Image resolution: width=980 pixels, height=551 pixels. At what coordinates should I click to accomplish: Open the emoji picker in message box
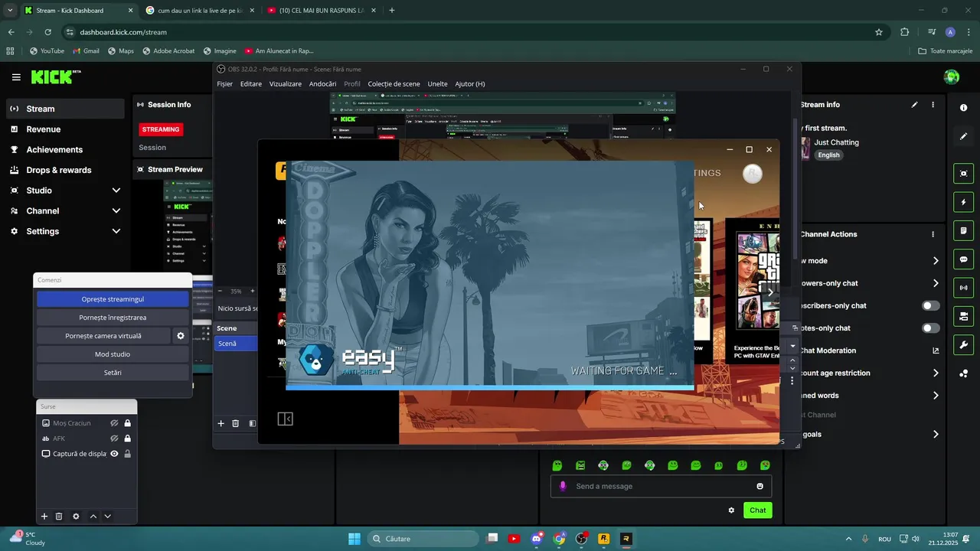click(x=759, y=486)
